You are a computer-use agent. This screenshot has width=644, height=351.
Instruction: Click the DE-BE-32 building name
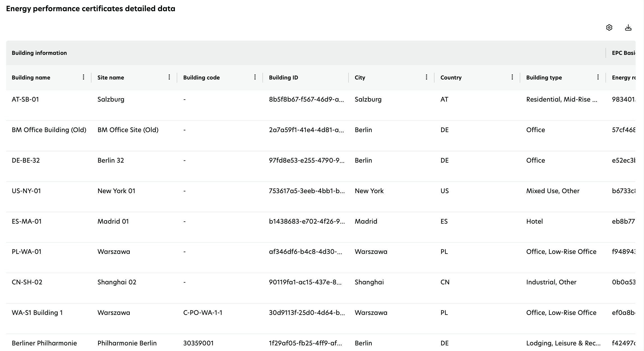(26, 160)
